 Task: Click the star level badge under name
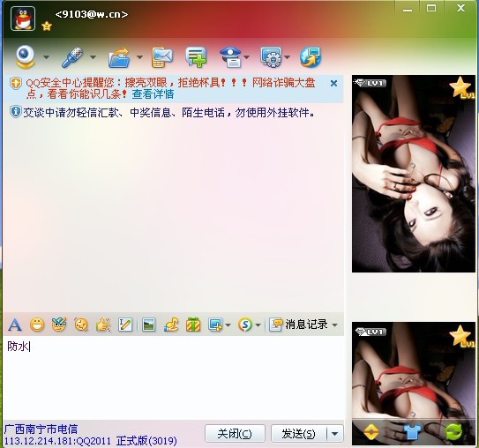47,26
